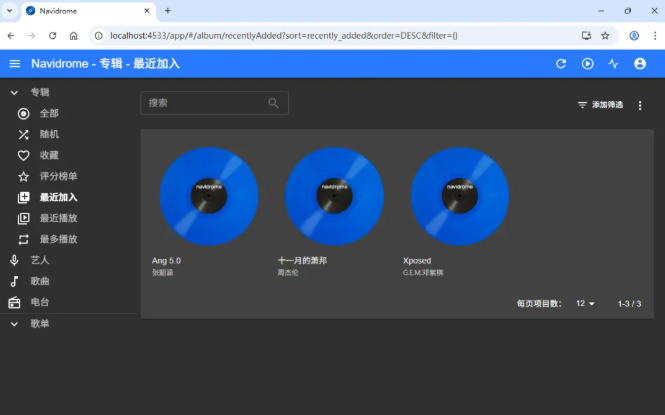Open the Chrome profile icon
The image size is (665, 415).
pyautogui.click(x=634, y=36)
